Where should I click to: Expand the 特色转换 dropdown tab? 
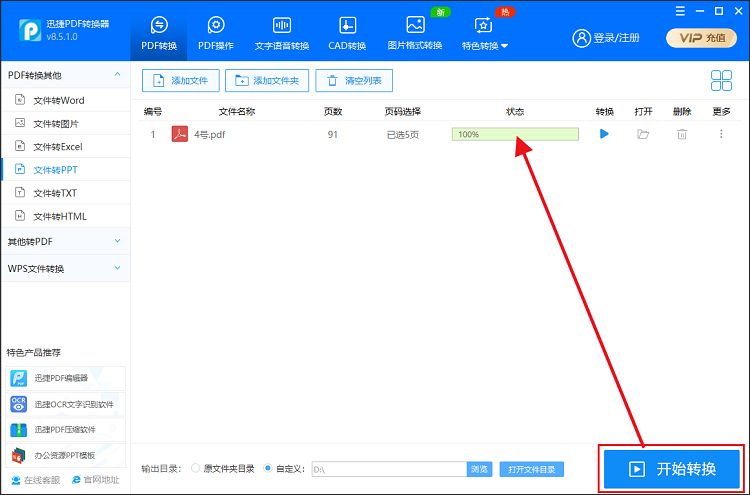(484, 33)
